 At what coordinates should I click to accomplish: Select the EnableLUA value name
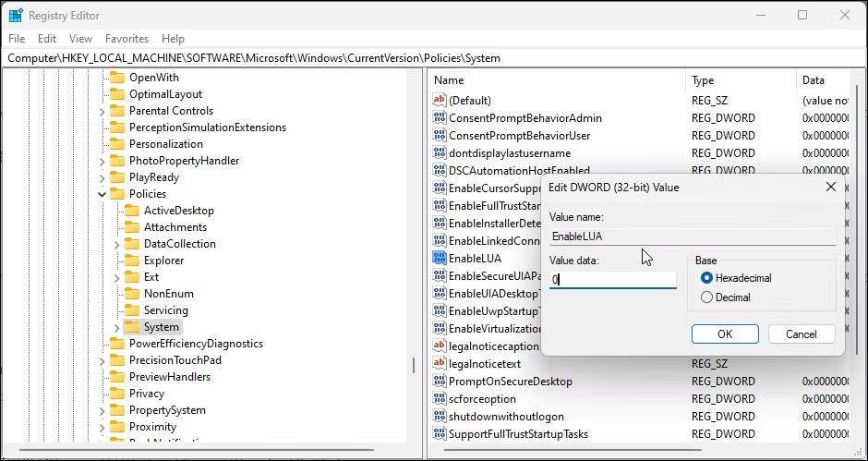pos(475,258)
